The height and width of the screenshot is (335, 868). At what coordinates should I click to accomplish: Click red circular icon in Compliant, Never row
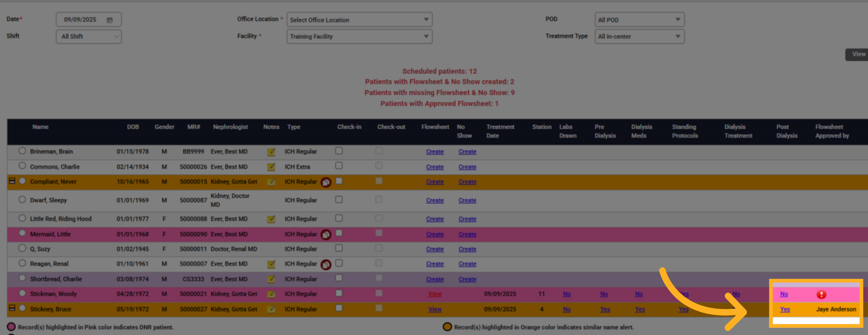[x=326, y=182]
